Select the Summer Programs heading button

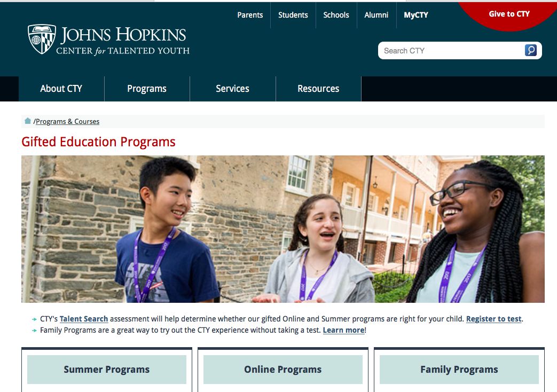click(x=107, y=370)
